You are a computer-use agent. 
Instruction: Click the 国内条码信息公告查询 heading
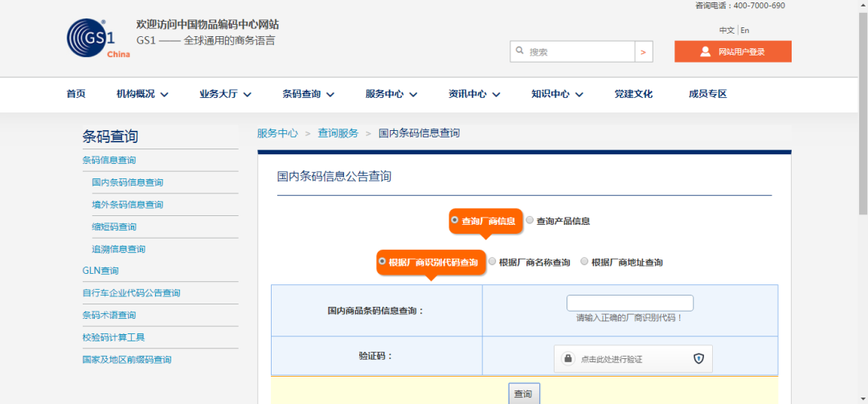334,177
